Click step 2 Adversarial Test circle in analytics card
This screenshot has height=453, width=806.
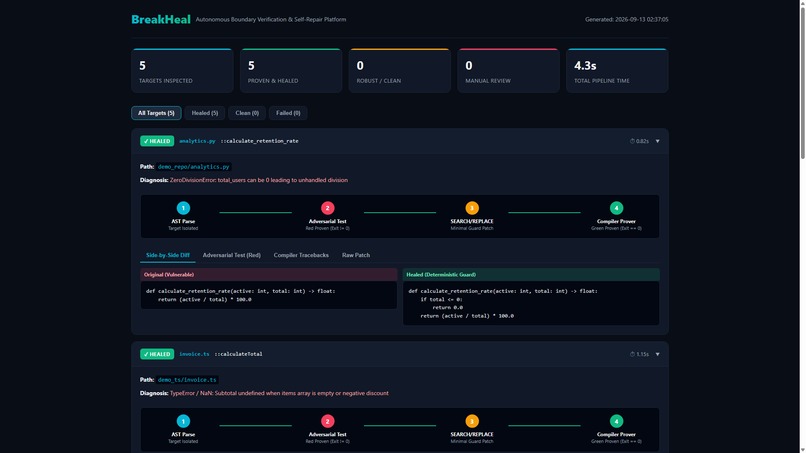(x=327, y=208)
